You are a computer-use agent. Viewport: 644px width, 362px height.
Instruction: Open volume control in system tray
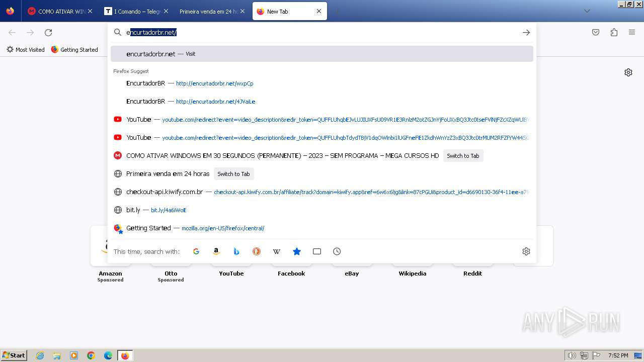click(x=572, y=355)
